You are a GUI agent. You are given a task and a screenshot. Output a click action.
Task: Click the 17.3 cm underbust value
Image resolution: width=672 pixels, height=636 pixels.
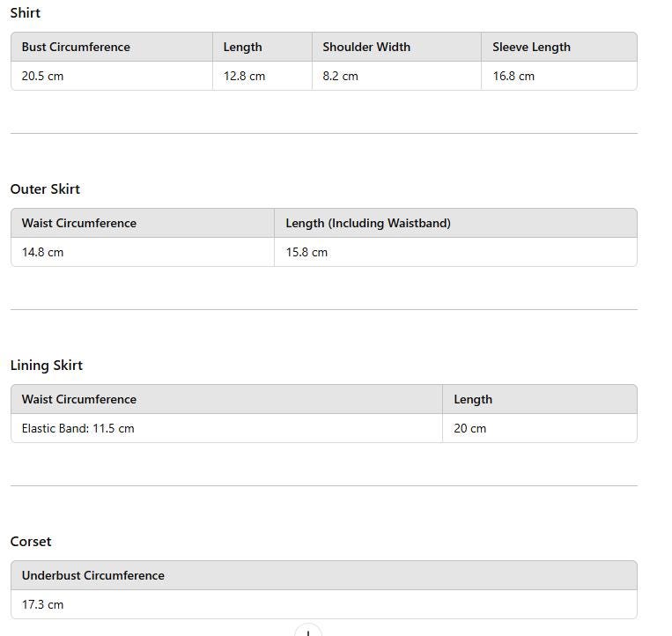pyautogui.click(x=43, y=605)
